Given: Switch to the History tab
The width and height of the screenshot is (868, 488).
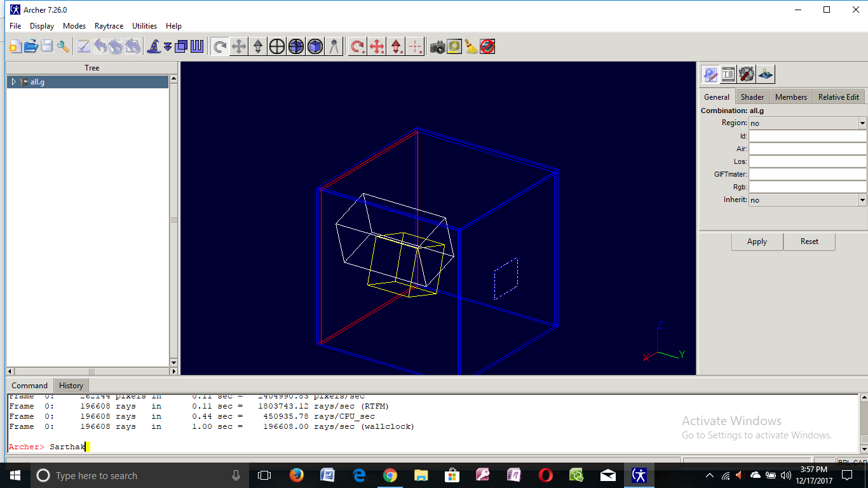Looking at the screenshot, I should (x=71, y=385).
